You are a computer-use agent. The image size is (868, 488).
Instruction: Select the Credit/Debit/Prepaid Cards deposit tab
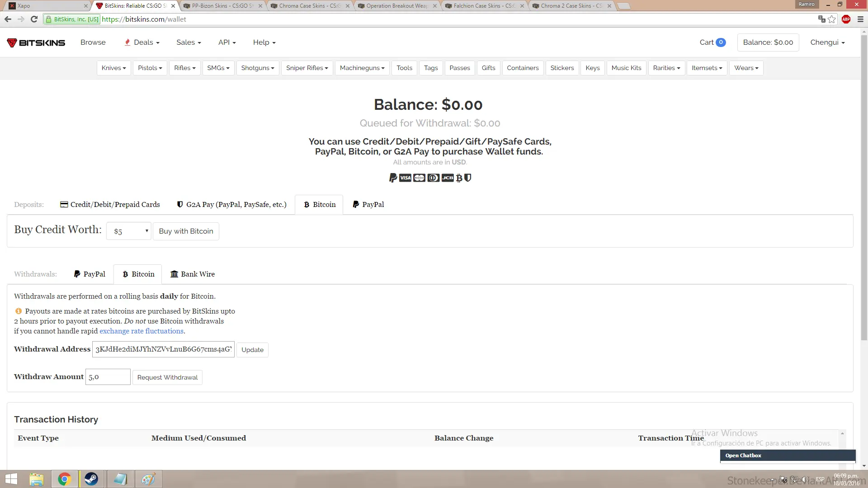[110, 205]
